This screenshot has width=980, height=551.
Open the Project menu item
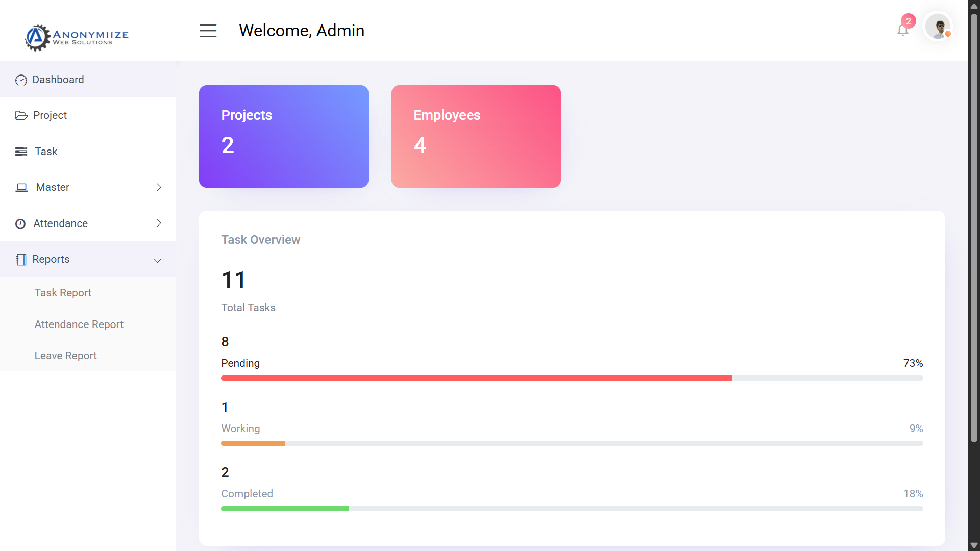[x=88, y=115]
